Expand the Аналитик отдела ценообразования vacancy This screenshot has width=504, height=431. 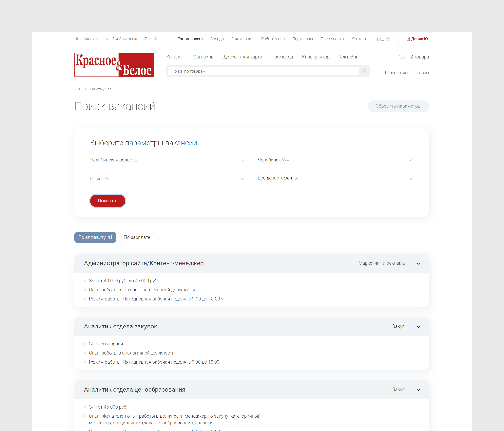pos(418,390)
